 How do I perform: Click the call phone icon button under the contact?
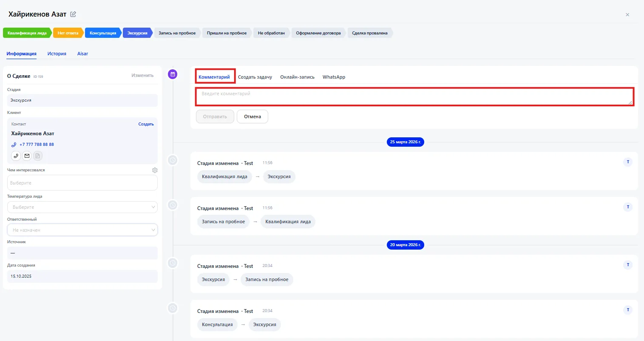tap(16, 156)
